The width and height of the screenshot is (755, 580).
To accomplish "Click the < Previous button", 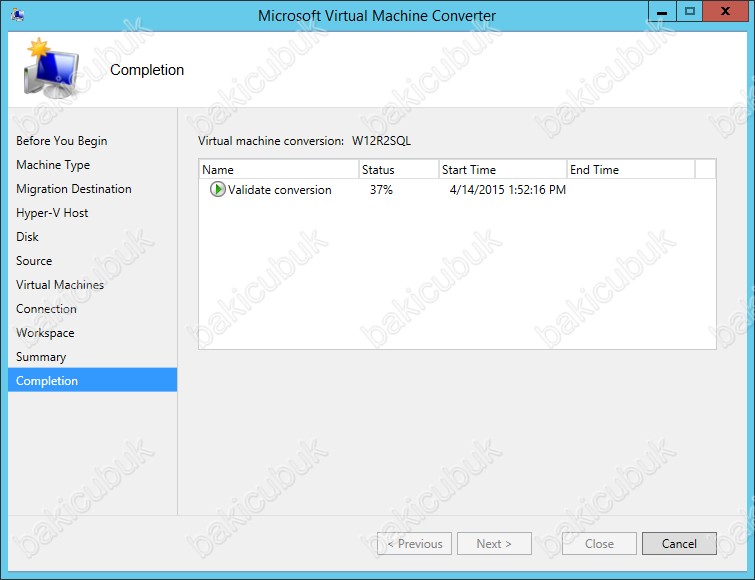I will pyautogui.click(x=414, y=543).
